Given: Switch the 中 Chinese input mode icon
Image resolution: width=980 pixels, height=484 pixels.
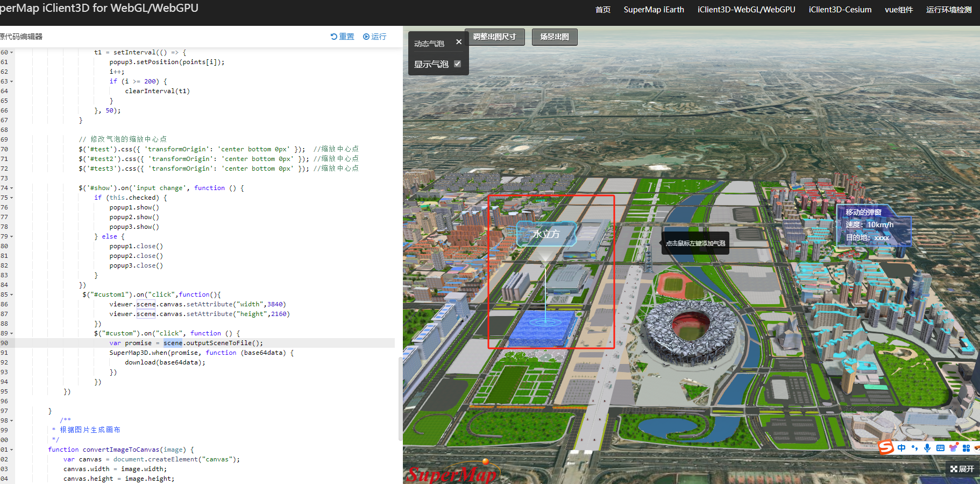Looking at the screenshot, I should (901, 448).
